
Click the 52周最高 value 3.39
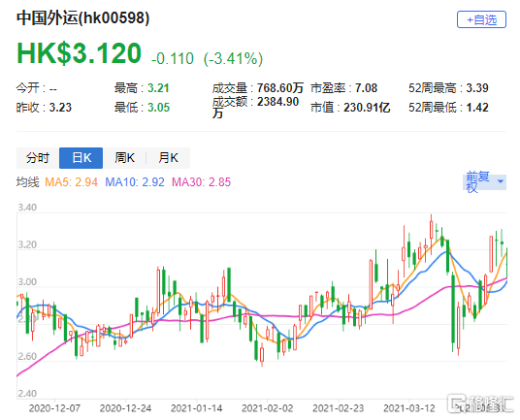coord(477,88)
